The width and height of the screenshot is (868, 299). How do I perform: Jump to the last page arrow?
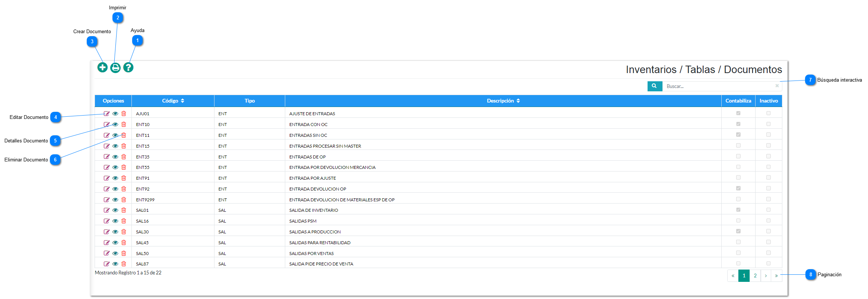click(776, 276)
